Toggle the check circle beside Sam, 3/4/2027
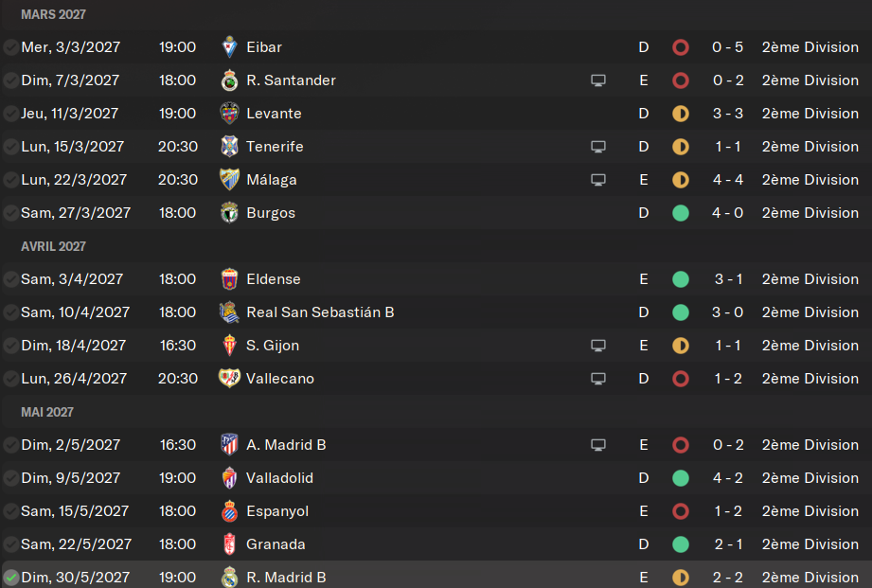The width and height of the screenshot is (872, 588). [x=10, y=279]
